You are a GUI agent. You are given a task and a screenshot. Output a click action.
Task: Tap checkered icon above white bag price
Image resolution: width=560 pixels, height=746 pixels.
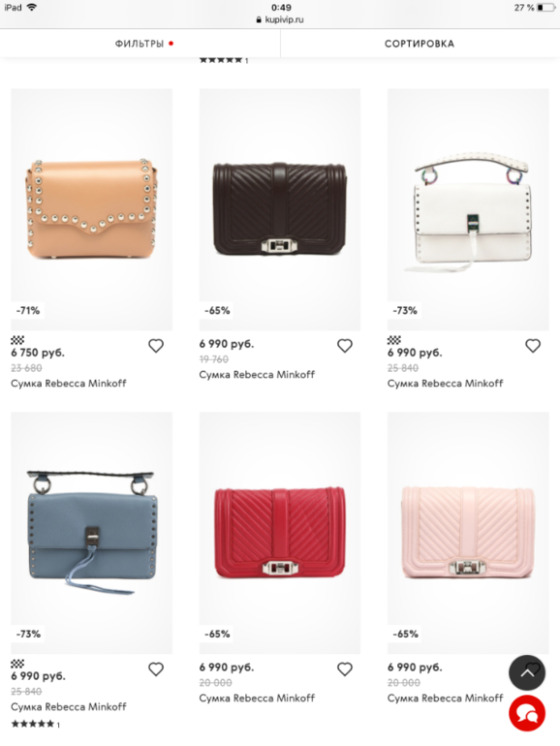point(394,340)
